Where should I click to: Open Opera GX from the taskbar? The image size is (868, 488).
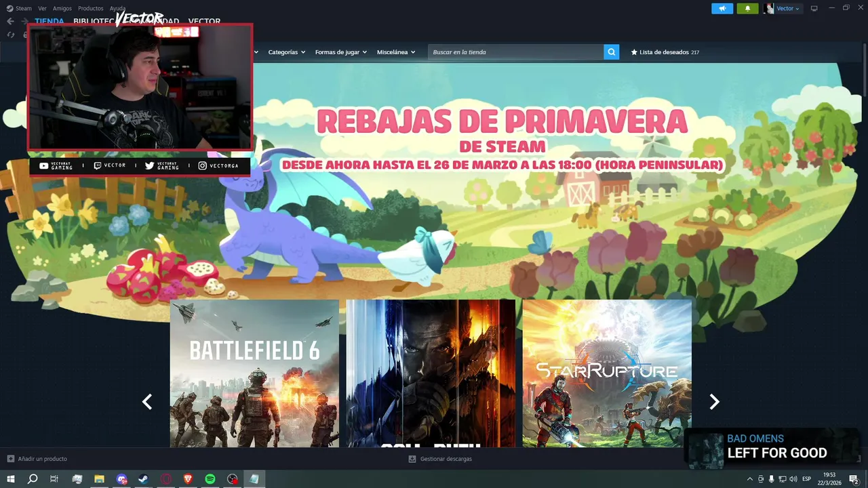(166, 479)
